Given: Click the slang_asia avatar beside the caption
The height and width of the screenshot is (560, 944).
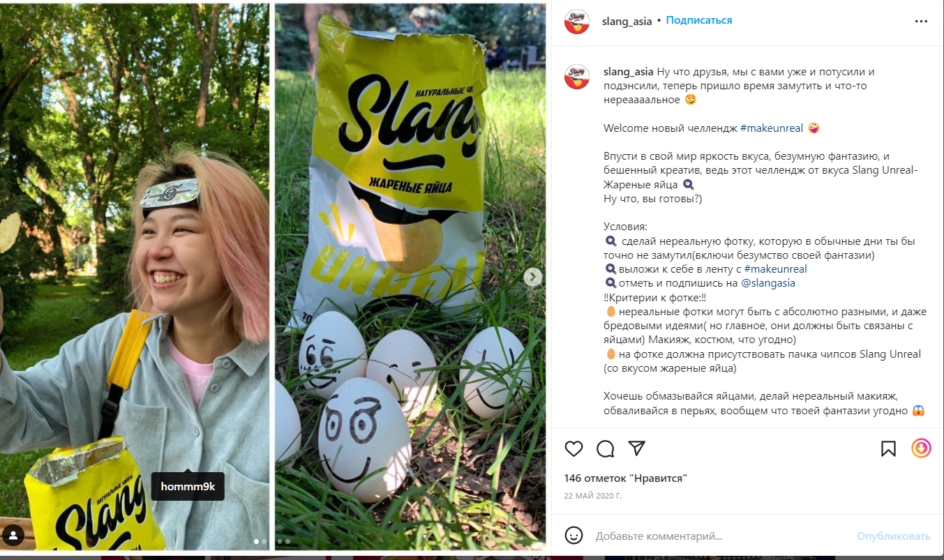Looking at the screenshot, I should 577,77.
